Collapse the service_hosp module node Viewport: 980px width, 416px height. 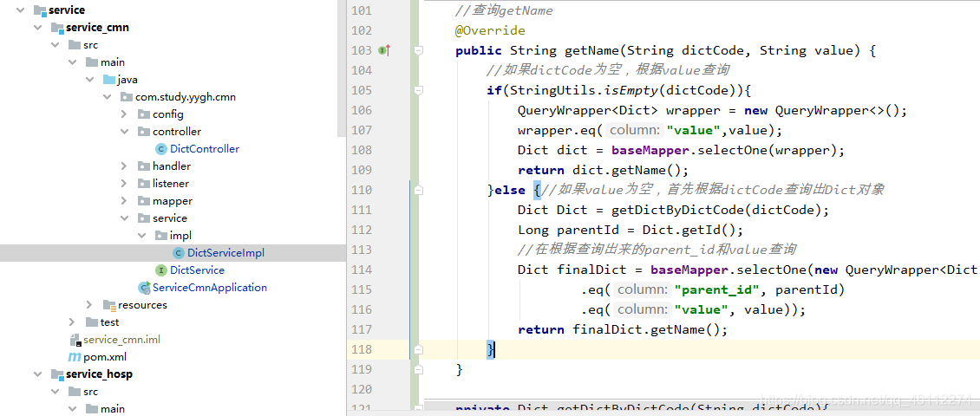point(39,374)
